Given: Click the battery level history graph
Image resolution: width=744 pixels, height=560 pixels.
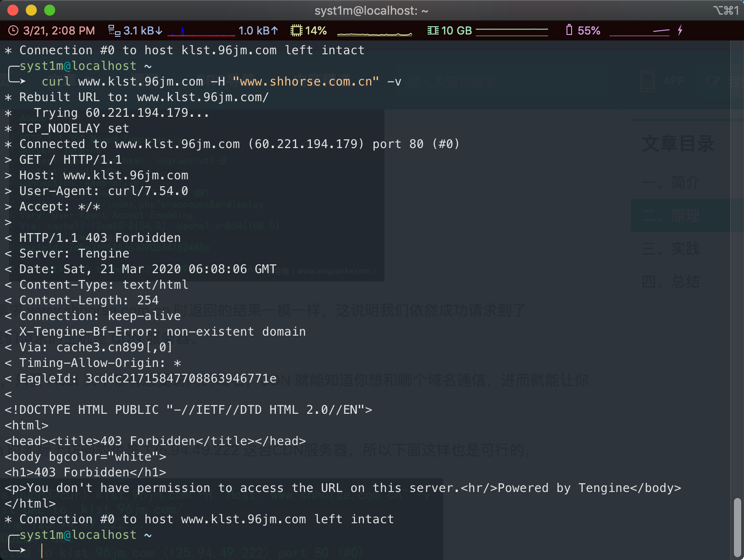Looking at the screenshot, I should (639, 32).
